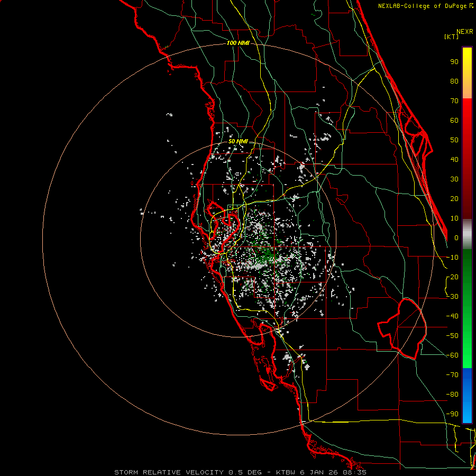Select the -70 value on the velocity scale
Image resolution: width=476 pixels, height=476 pixels.
pyautogui.click(x=452, y=375)
